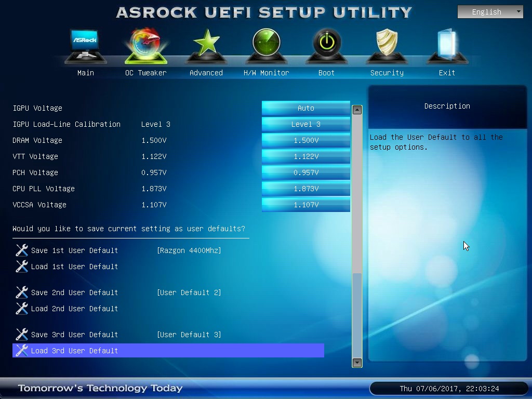The width and height of the screenshot is (532, 399).
Task: Switch to the Advanced tab label
Action: 206,73
